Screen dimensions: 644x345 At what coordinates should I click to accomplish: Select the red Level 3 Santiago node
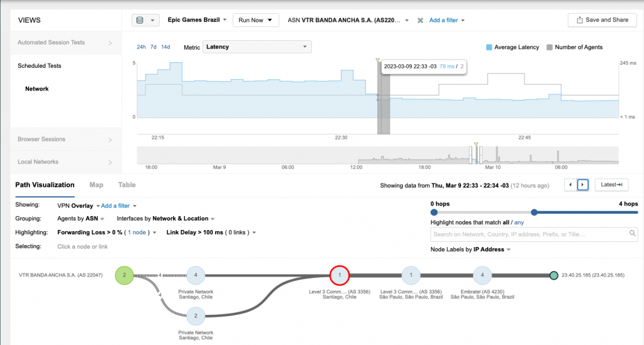point(340,275)
